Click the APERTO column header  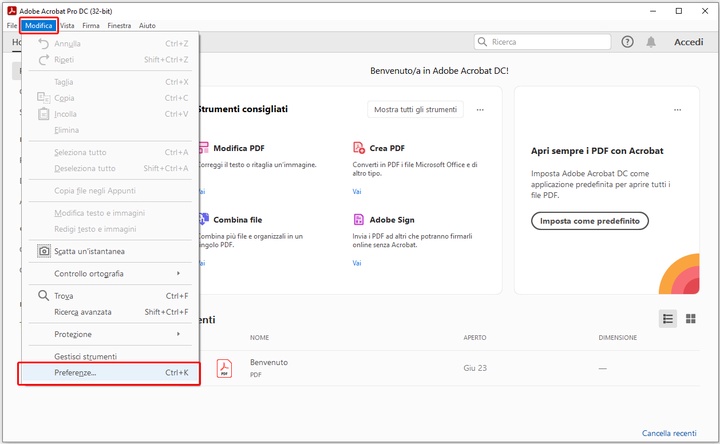[x=475, y=337]
